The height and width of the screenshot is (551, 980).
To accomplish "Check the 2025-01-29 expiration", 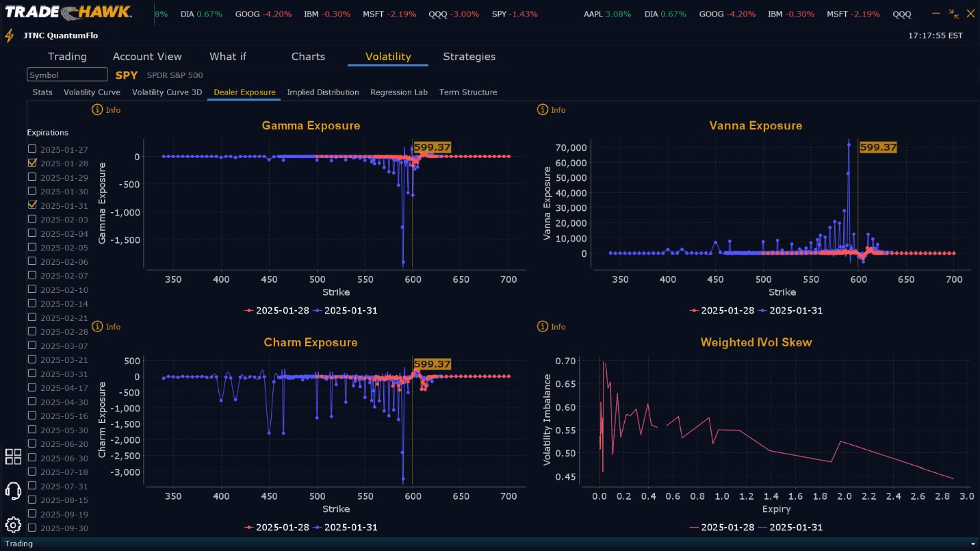I will [32, 177].
